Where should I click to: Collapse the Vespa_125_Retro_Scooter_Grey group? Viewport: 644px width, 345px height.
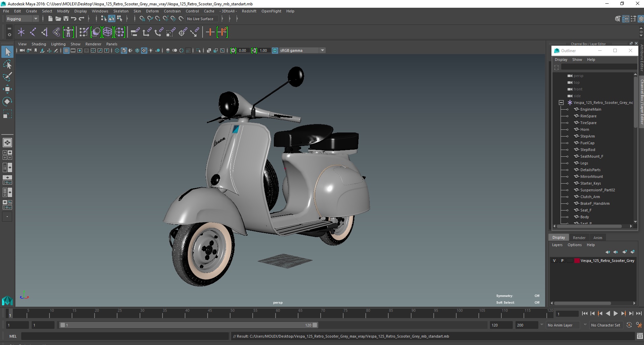point(561,103)
